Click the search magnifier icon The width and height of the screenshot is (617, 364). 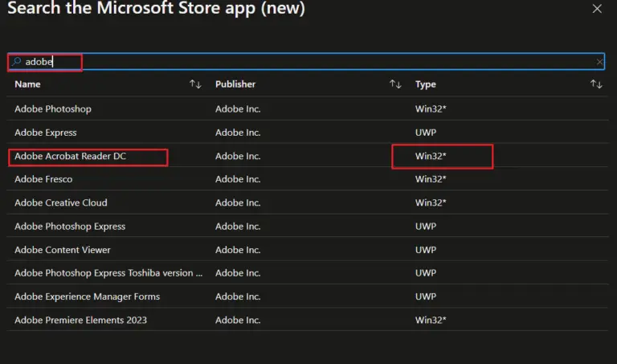click(x=16, y=62)
